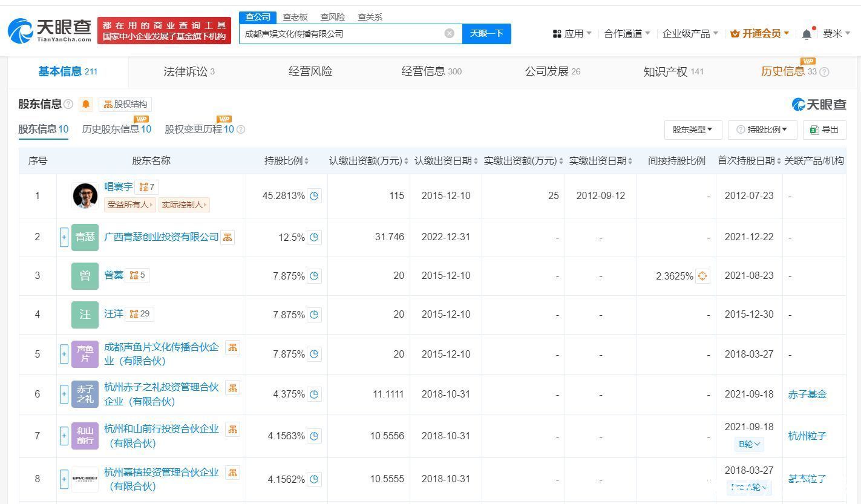861x504 pixels.
Task: Clear the search box with X icon
Action: click(x=449, y=33)
